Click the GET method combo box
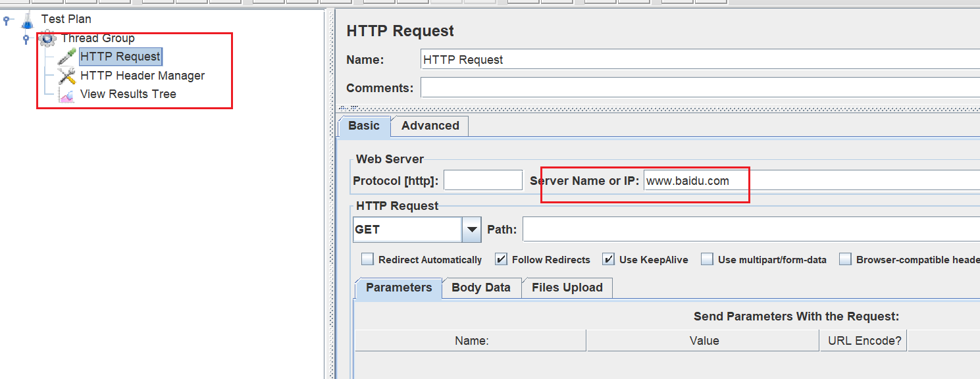This screenshot has height=379, width=980. [x=417, y=230]
